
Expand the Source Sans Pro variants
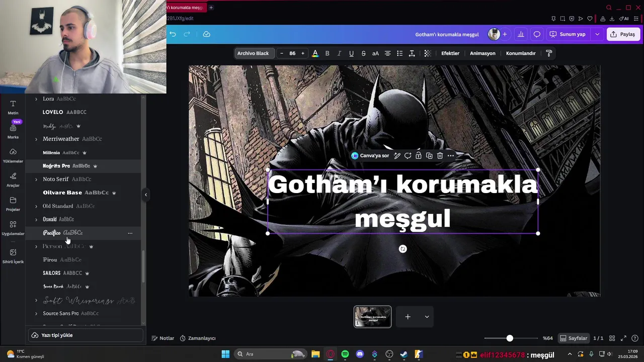(36, 314)
